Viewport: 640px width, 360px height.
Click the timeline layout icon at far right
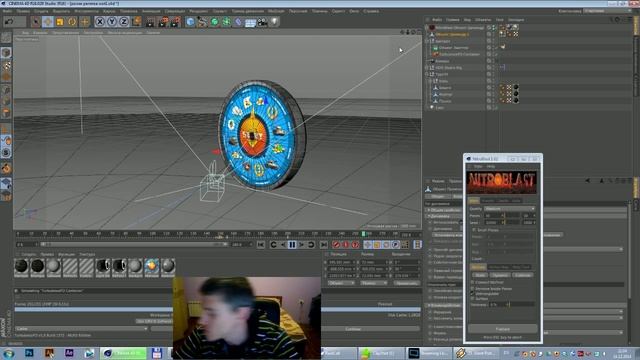click(x=417, y=244)
